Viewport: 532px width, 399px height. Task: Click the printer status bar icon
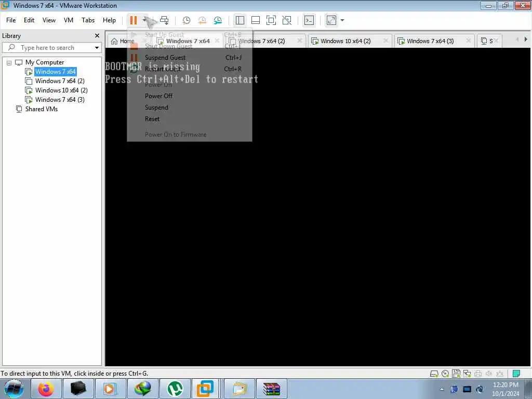point(478,374)
